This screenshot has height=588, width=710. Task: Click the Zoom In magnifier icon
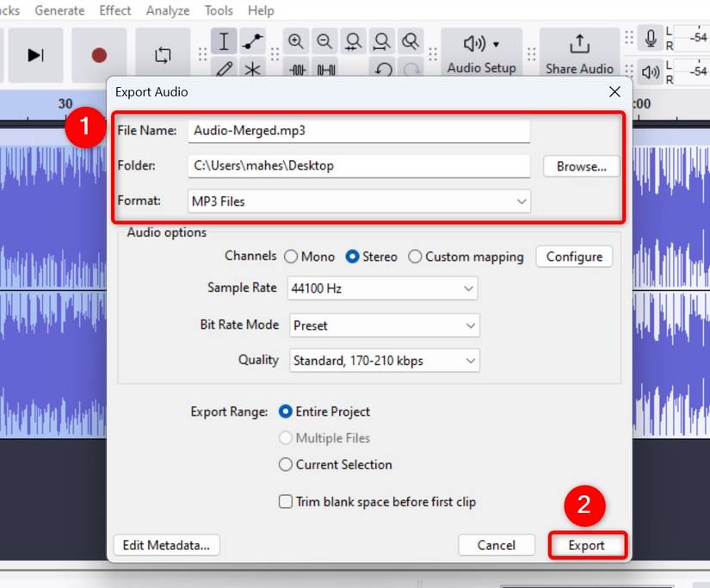(296, 40)
